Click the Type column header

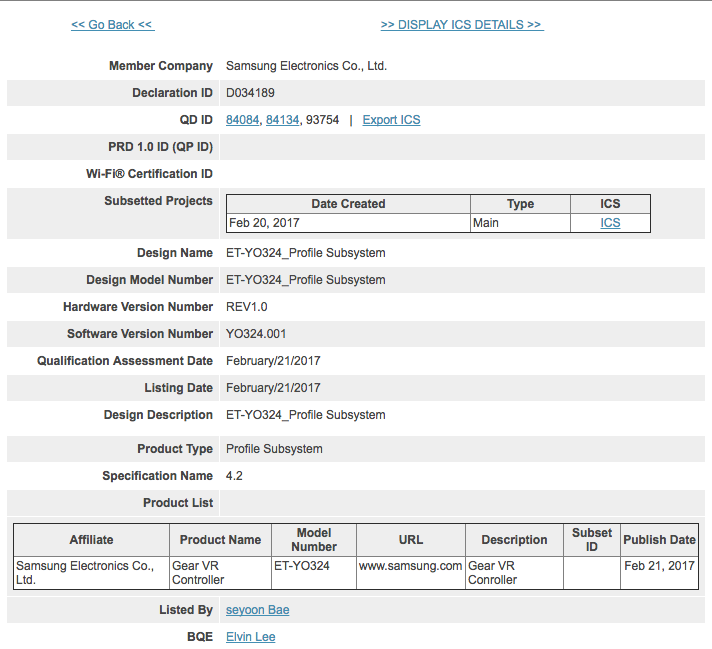(x=520, y=204)
